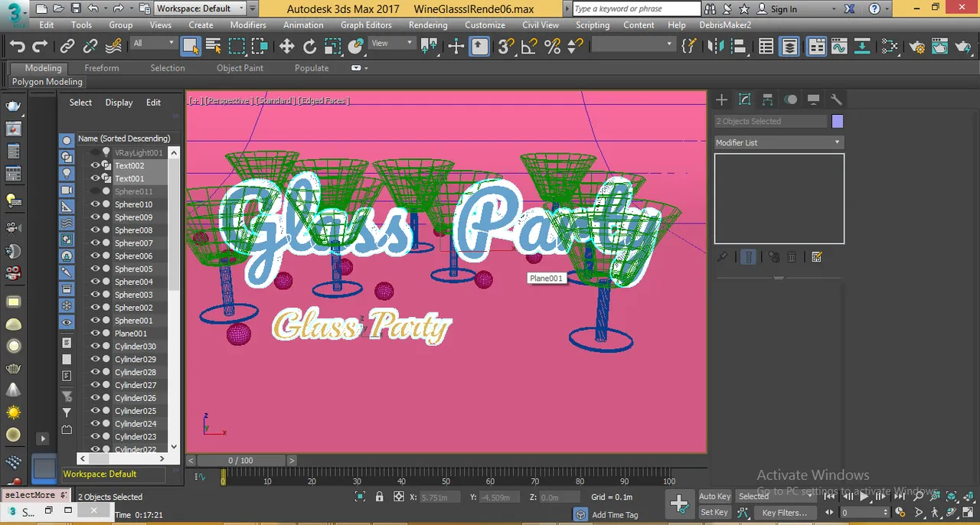Toggle visibility eye of Cylinder030
This screenshot has height=525, width=980.
[96, 346]
